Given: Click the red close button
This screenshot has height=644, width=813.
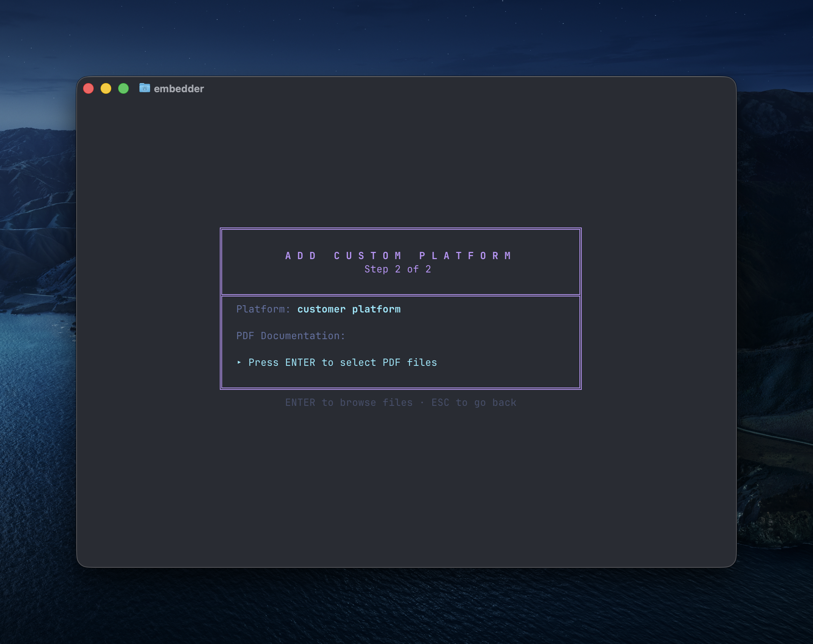Looking at the screenshot, I should (89, 88).
